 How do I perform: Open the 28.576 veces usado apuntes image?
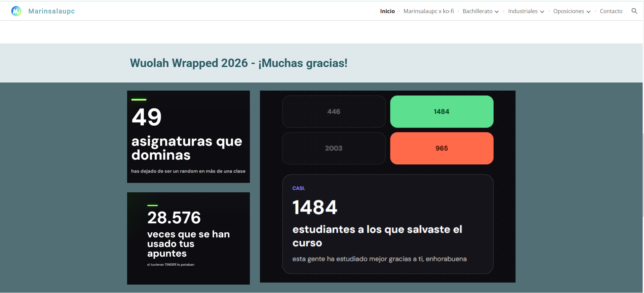click(x=188, y=238)
